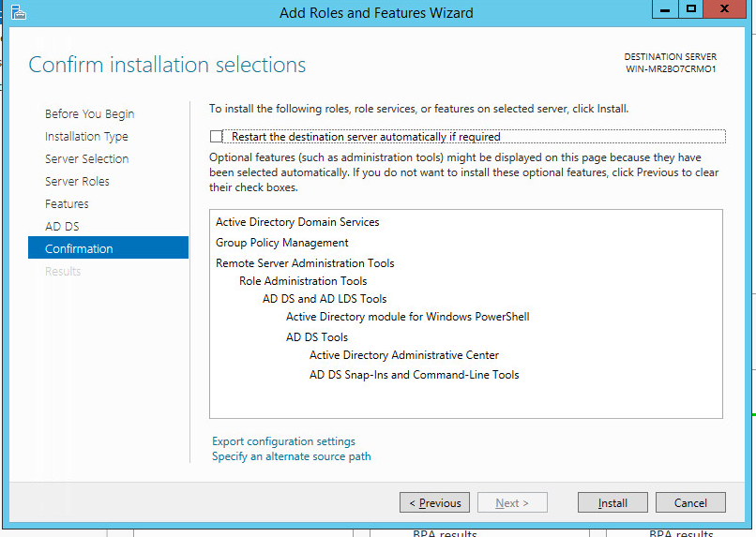This screenshot has width=756, height=537.
Task: Cancel the Add Roles wizard
Action: pyautogui.click(x=690, y=503)
